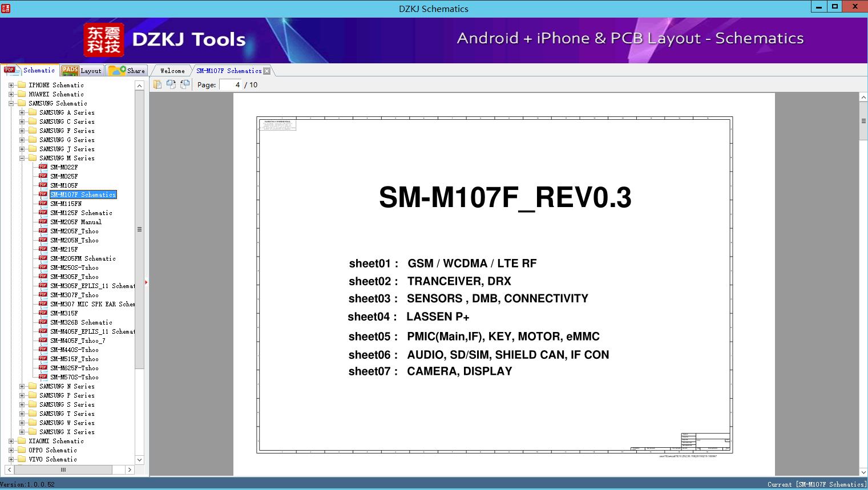Click the red panel collapse arrow on splitter
This screenshot has width=868, height=490.
click(146, 282)
